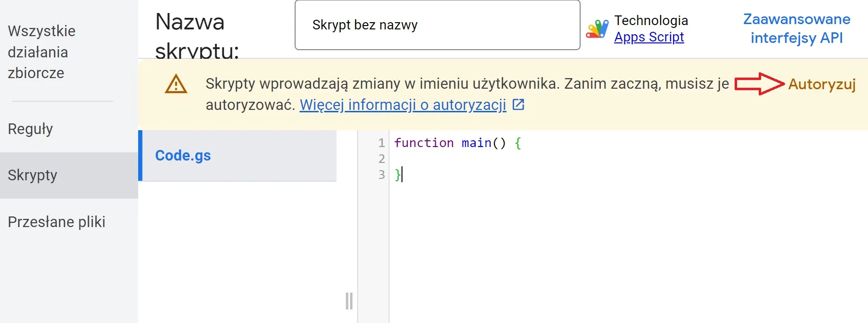Click the script name input field
The height and width of the screenshot is (323, 868).
tap(437, 25)
